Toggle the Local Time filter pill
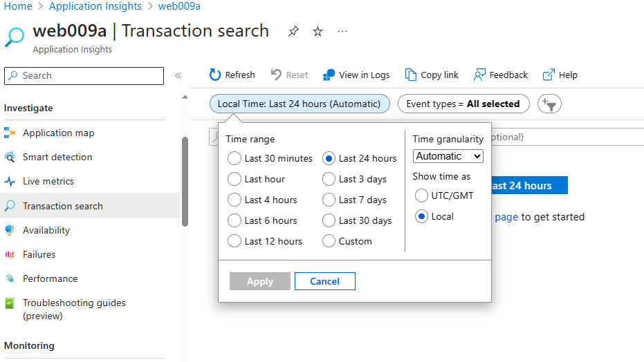This screenshot has width=644, height=362. [300, 104]
